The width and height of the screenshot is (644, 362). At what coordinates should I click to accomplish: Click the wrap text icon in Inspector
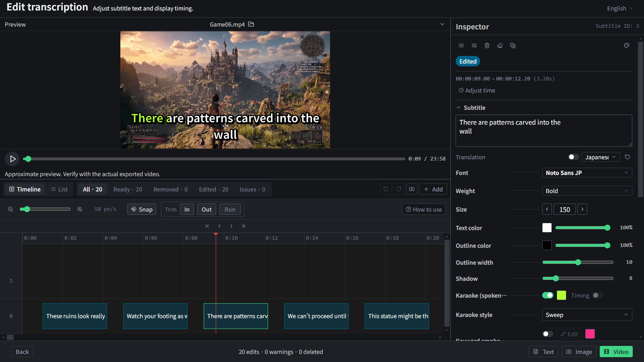[x=474, y=45]
